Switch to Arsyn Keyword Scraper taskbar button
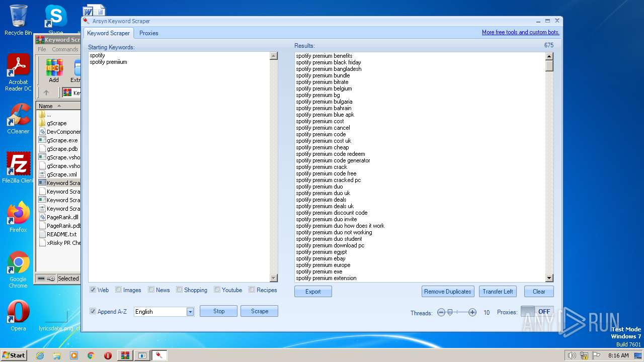This screenshot has width=644, height=362. (x=159, y=355)
